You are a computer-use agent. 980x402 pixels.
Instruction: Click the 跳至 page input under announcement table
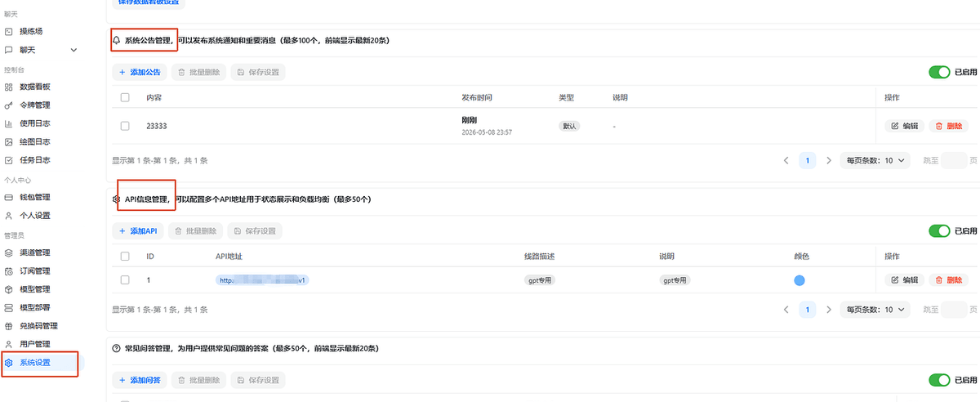pos(954,160)
